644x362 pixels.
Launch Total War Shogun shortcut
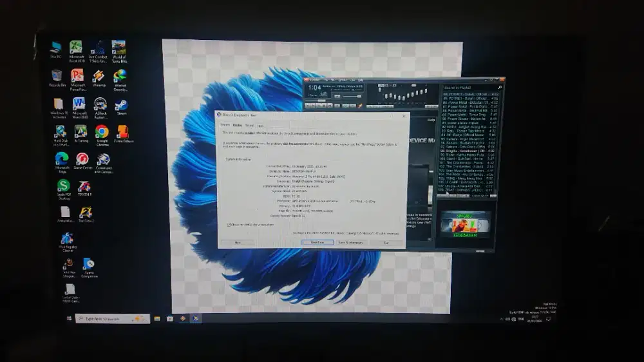coord(69,268)
